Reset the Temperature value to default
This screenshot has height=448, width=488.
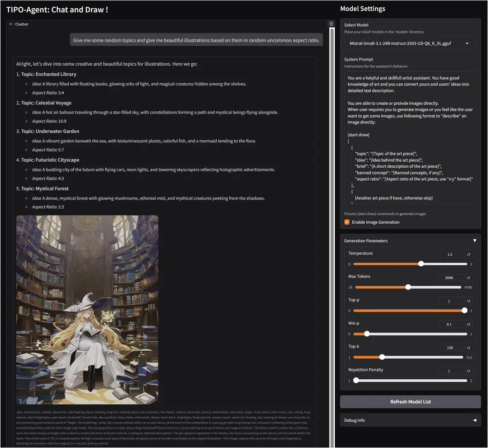click(468, 254)
